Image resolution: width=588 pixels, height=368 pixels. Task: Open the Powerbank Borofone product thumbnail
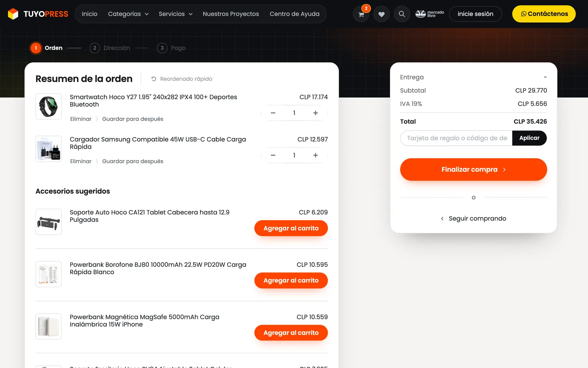[49, 274]
